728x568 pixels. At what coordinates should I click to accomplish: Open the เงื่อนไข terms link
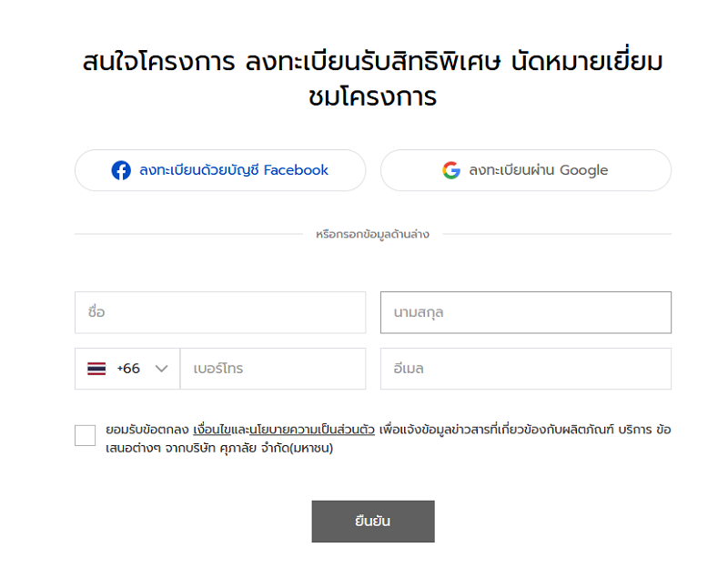[x=212, y=430]
